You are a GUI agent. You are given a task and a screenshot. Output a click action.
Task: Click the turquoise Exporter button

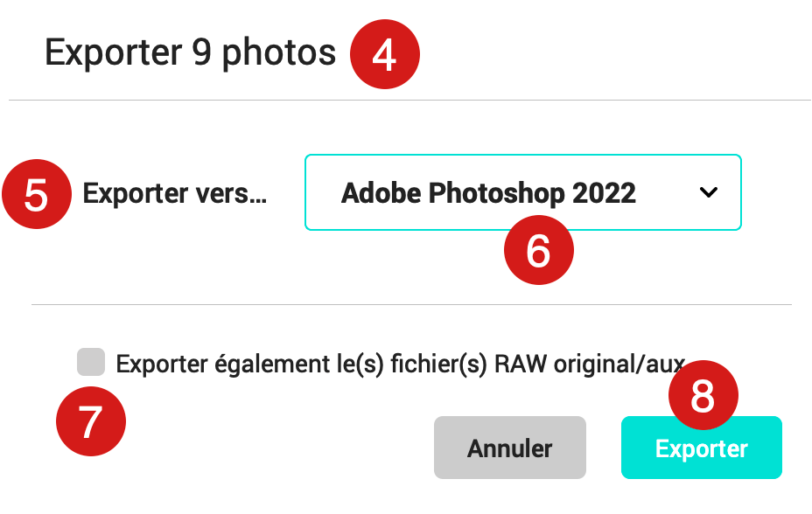(x=702, y=448)
